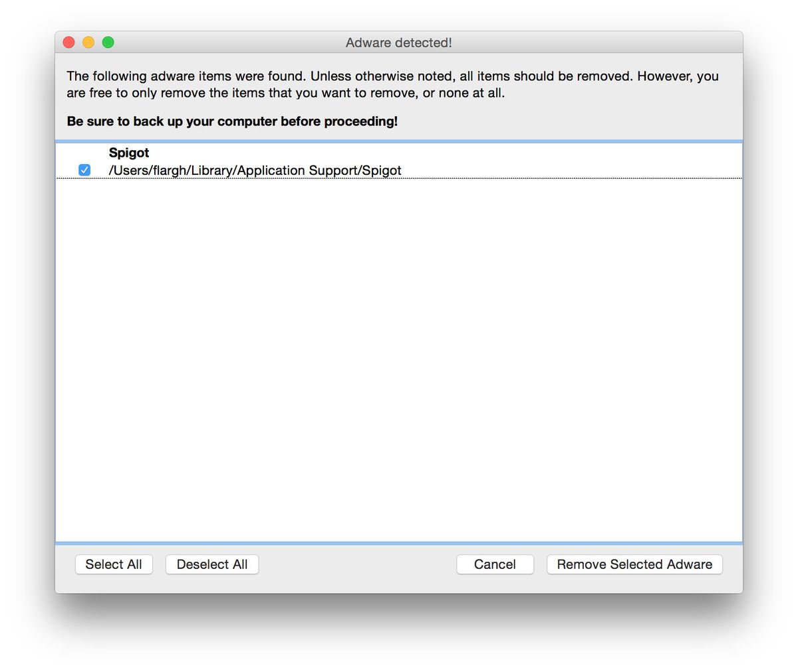This screenshot has width=798, height=672.
Task: Click the Select All button
Action: [114, 564]
